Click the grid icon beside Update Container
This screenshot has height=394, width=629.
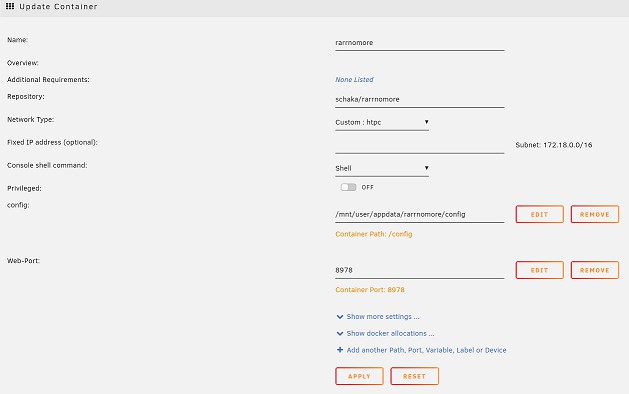(10, 6)
